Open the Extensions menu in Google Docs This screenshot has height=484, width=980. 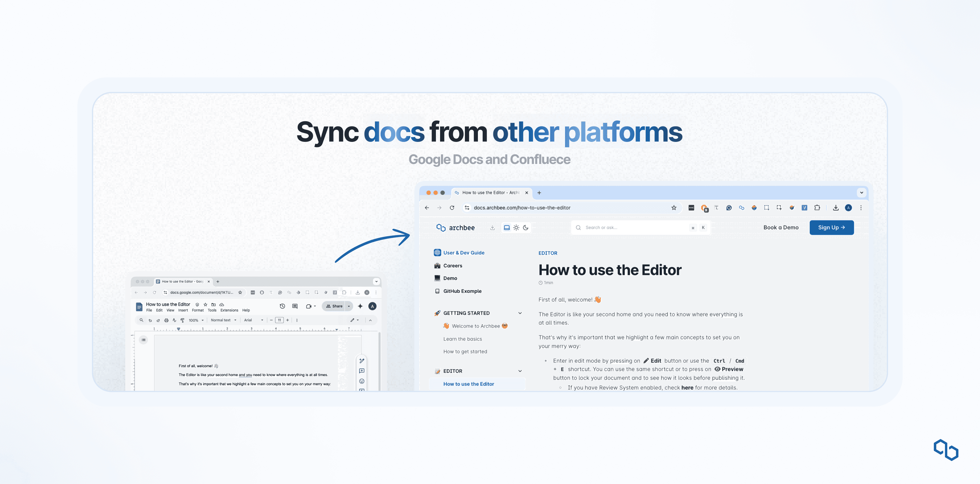229,310
